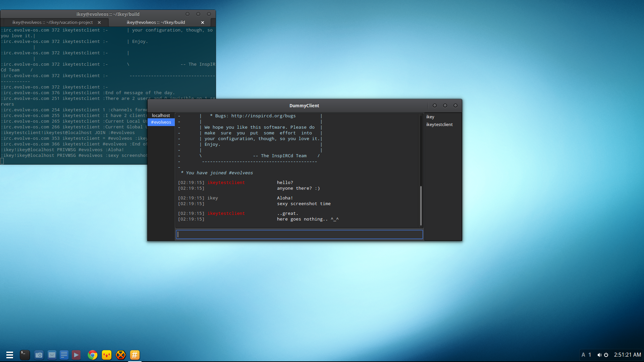
Task: Click the 2:51:21 AM clock
Action: pyautogui.click(x=628, y=355)
